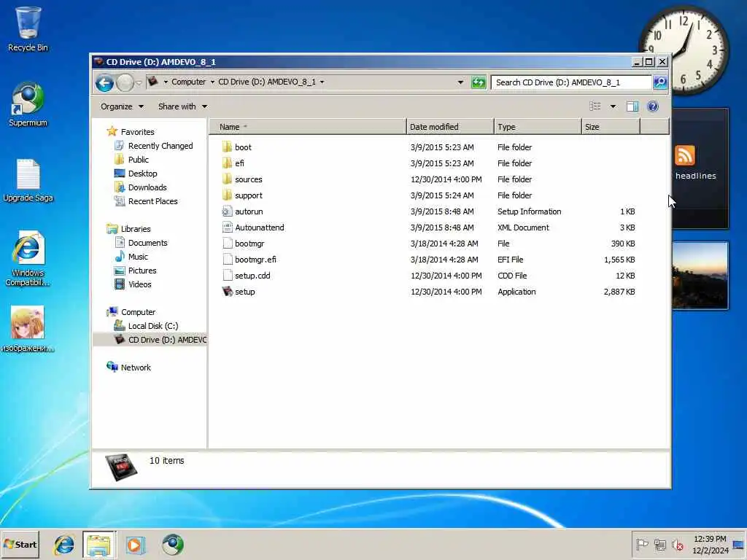Expand the view options dropdown arrow
This screenshot has height=560, width=747.
[613, 106]
